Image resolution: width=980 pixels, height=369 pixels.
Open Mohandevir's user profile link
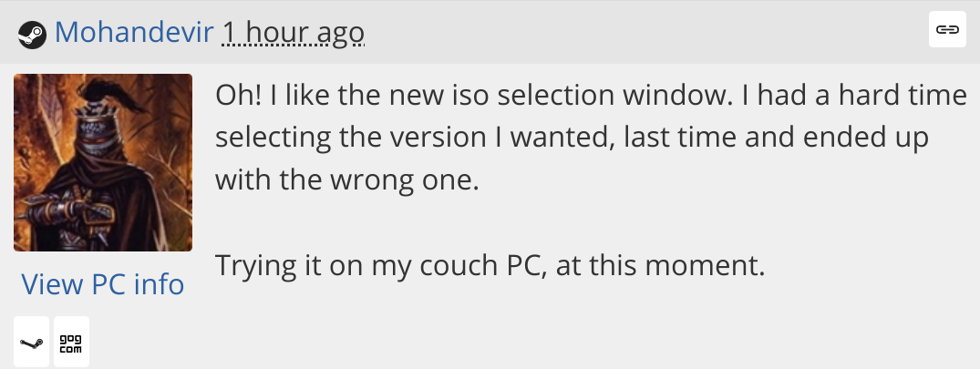pyautogui.click(x=134, y=34)
